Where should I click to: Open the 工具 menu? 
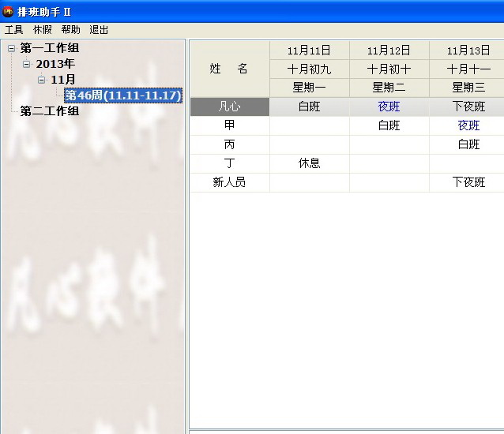click(x=13, y=30)
